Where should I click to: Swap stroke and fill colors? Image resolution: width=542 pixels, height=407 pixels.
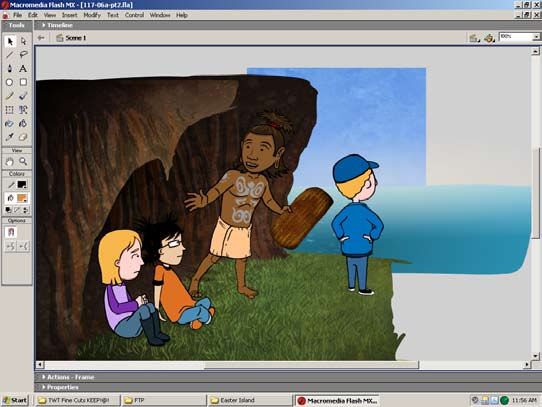pyautogui.click(x=26, y=210)
